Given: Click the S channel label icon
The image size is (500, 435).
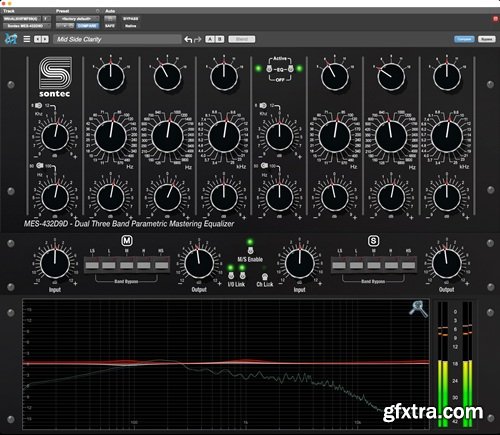Looking at the screenshot, I should point(373,240).
